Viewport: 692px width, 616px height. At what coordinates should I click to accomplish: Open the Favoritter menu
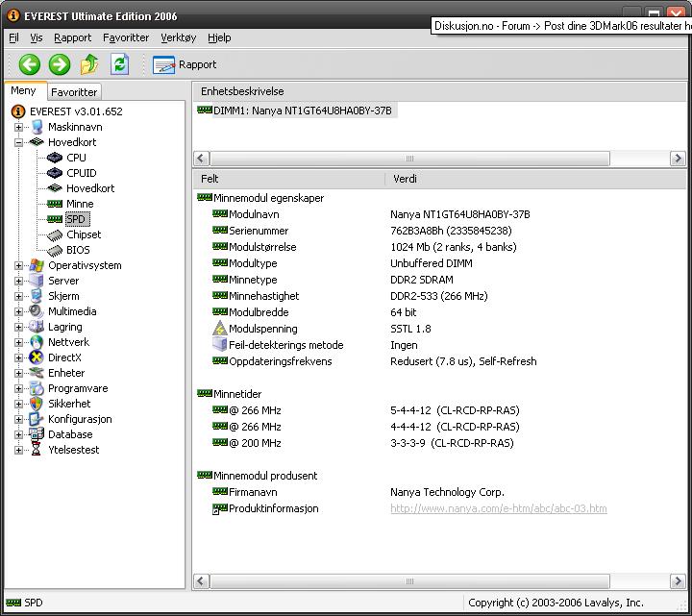[x=126, y=37]
